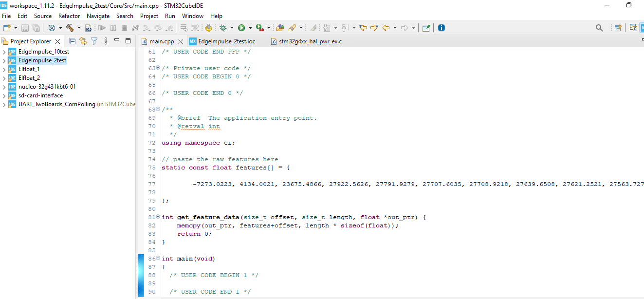
Task: Start debugging with the green bug icon
Action: click(x=223, y=28)
